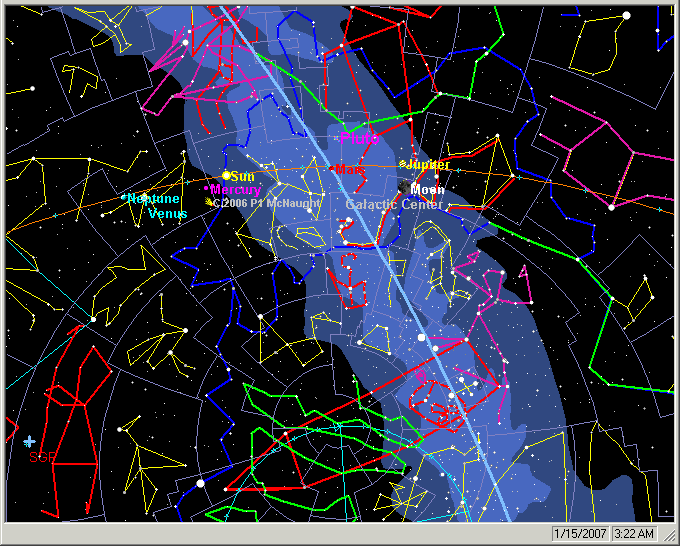The height and width of the screenshot is (546, 680).
Task: Select the blue SGP cross marker
Action: pyautogui.click(x=30, y=440)
